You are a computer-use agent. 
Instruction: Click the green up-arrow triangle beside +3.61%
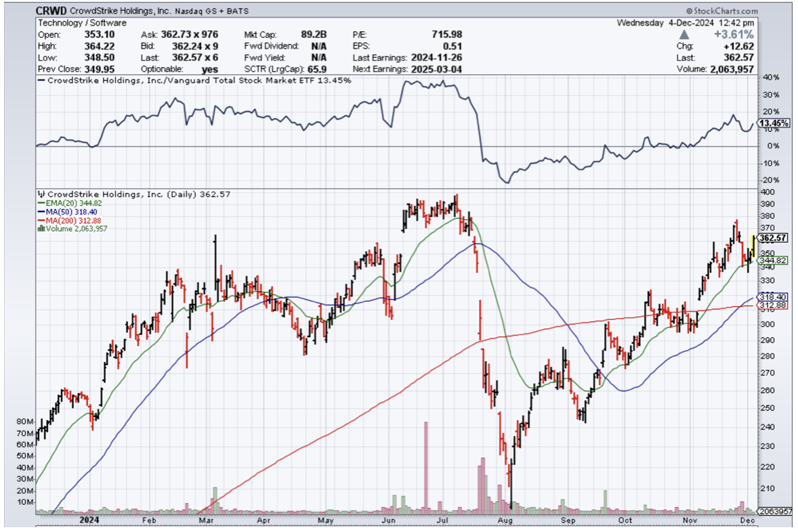(684, 35)
